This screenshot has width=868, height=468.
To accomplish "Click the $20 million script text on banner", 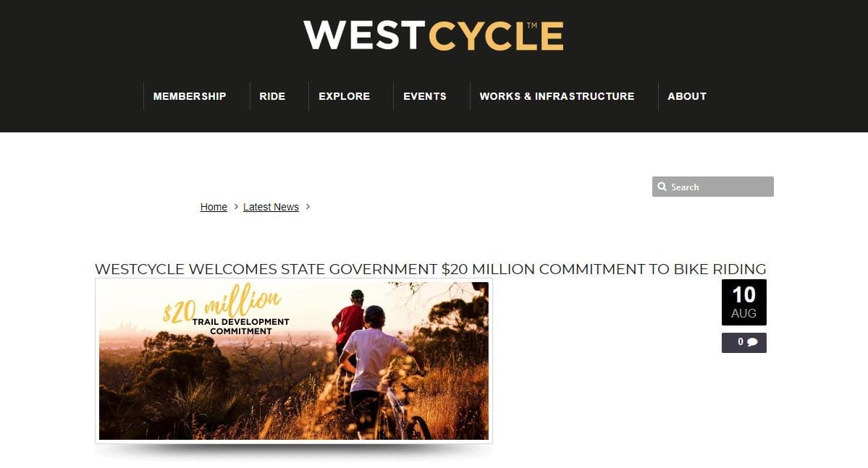I will coord(222,304).
